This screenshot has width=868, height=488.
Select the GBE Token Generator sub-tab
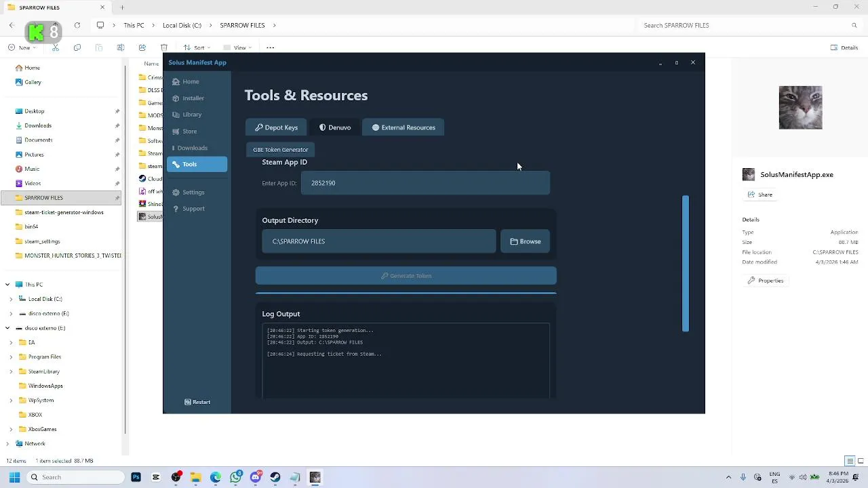(280, 150)
